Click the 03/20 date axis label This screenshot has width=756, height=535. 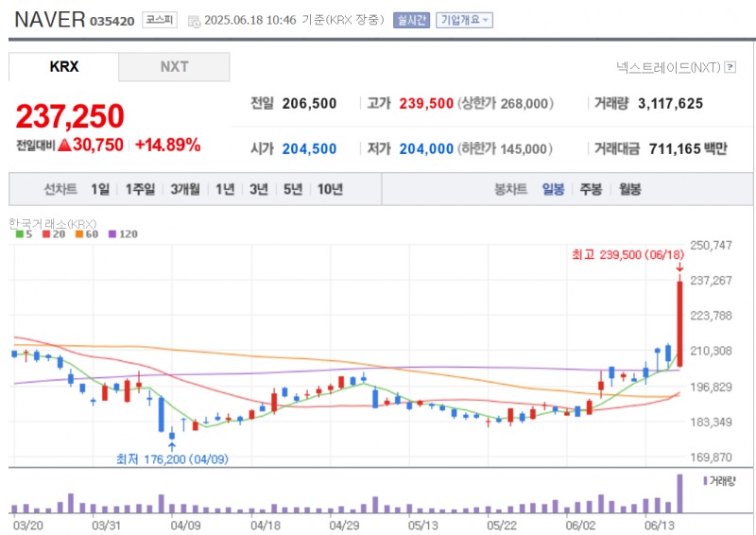(x=27, y=526)
